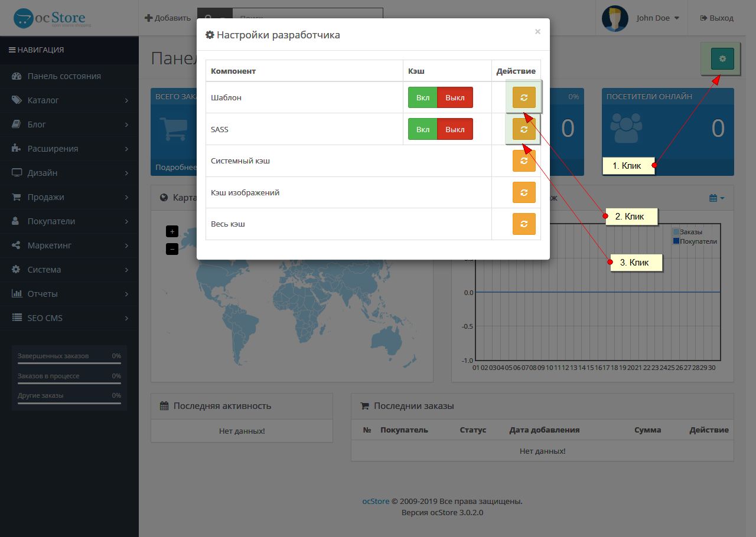The image size is (756, 537).
Task: Turn on SASS cache with Вкл
Action: pyautogui.click(x=423, y=129)
